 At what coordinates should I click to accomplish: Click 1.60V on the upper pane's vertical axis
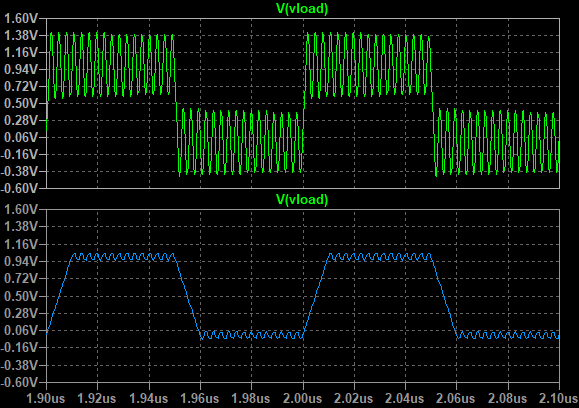[x=21, y=18]
